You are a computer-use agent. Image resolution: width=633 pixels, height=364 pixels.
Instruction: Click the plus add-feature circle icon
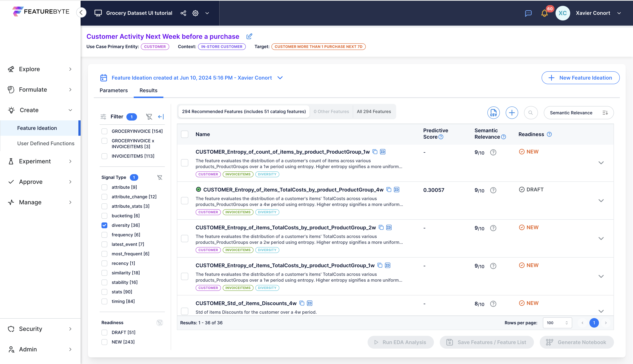point(512,113)
